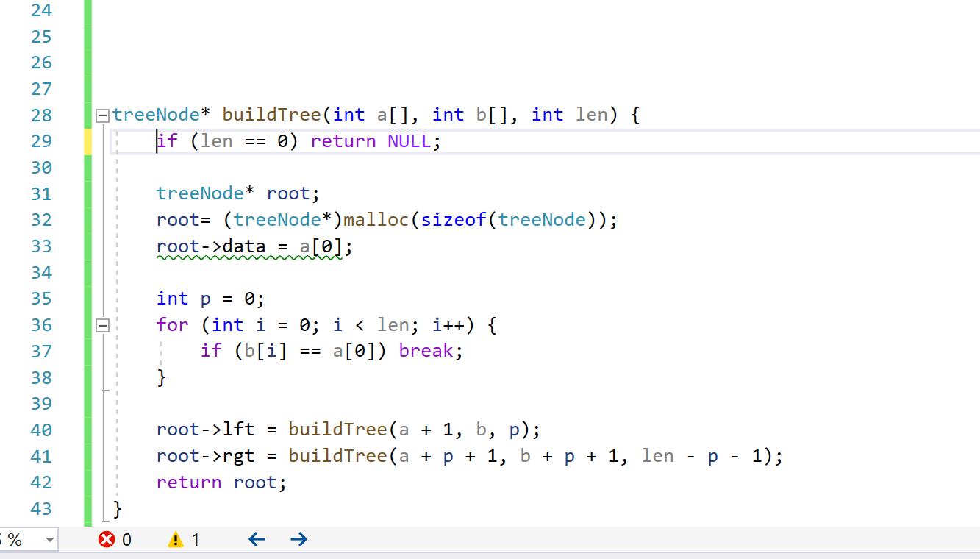Image resolution: width=980 pixels, height=559 pixels.
Task: Click 'return root;' on line 42
Action: 221,483
